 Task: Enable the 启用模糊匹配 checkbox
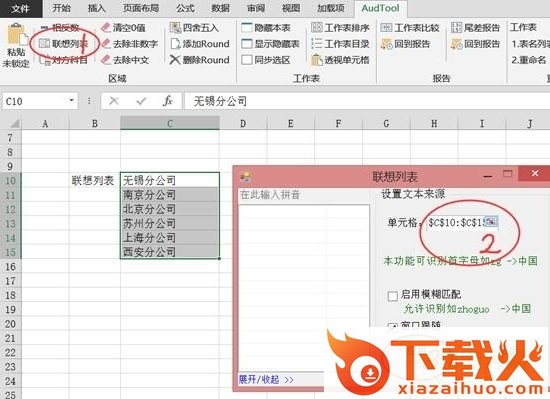393,296
